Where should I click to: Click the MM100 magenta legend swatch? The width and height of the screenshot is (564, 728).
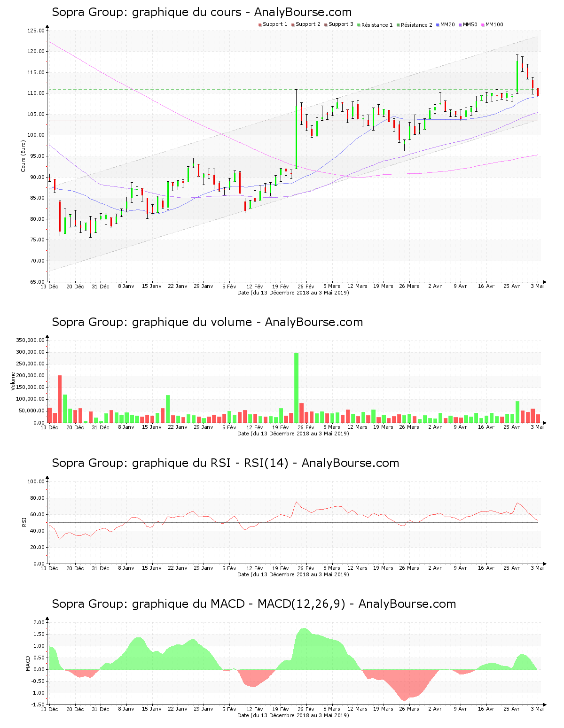(x=483, y=25)
